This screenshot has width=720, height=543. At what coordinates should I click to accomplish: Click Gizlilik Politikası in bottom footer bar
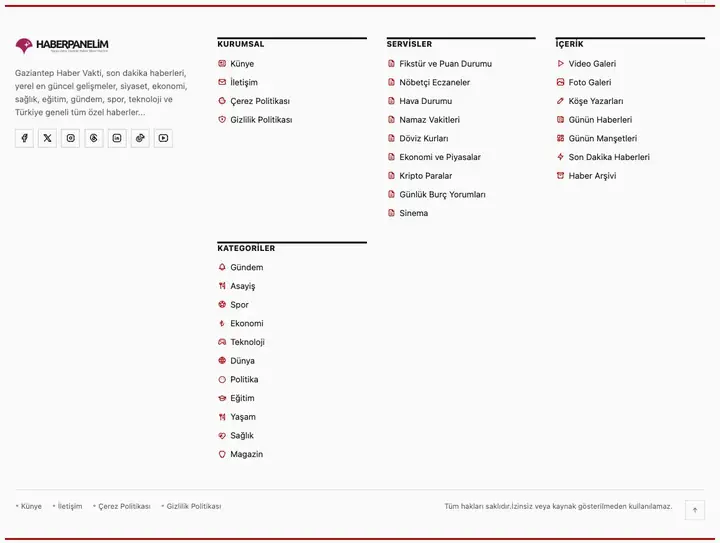pos(191,506)
